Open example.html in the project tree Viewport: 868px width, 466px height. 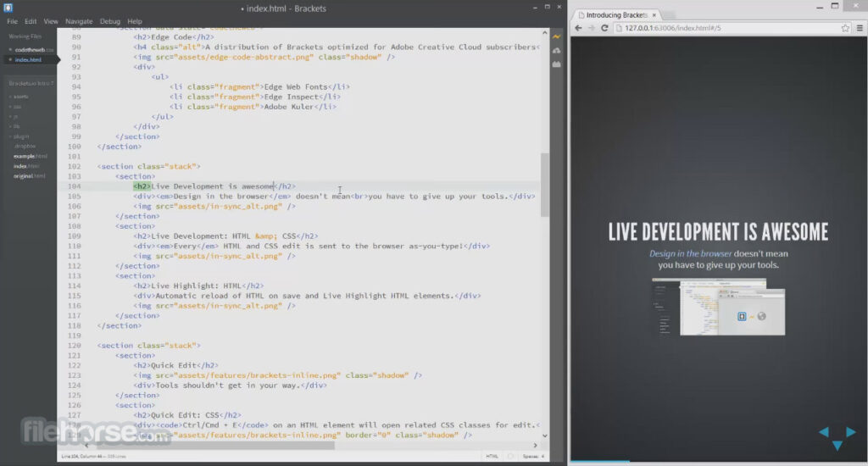point(30,156)
